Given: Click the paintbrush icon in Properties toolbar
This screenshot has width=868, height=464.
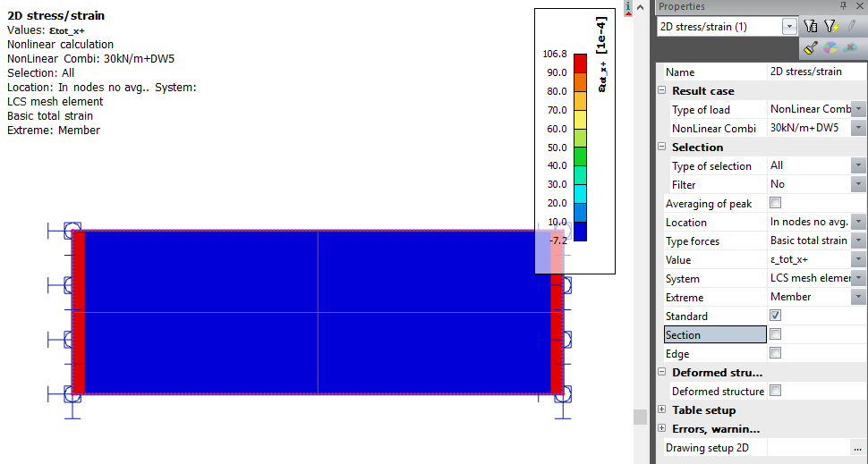Looking at the screenshot, I should tap(811, 48).
